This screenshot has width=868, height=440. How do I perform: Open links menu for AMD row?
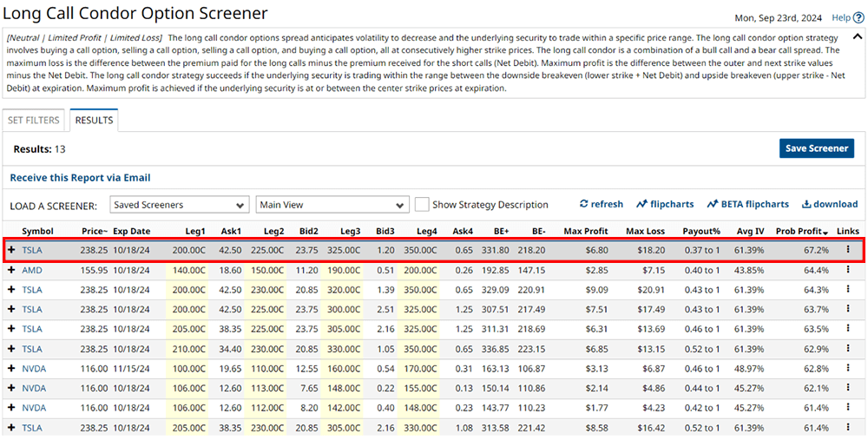click(847, 270)
